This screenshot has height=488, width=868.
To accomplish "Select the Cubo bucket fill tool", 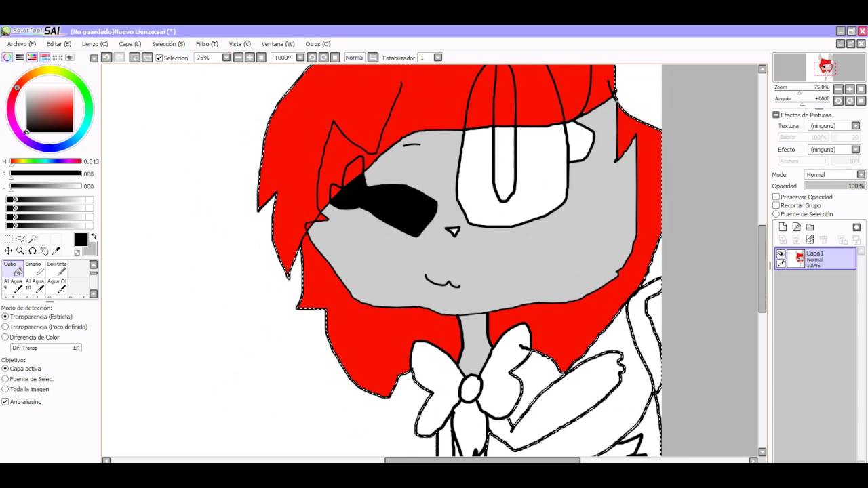I will [13, 268].
